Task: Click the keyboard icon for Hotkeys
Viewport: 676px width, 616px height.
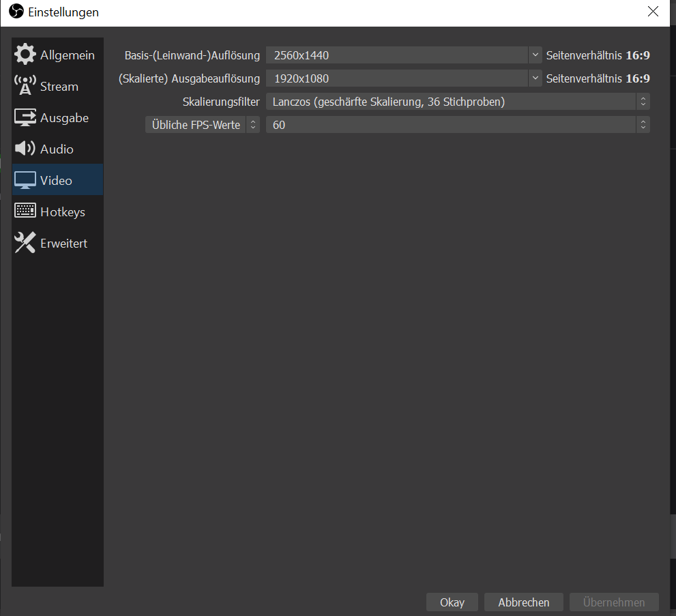Action: (x=25, y=211)
